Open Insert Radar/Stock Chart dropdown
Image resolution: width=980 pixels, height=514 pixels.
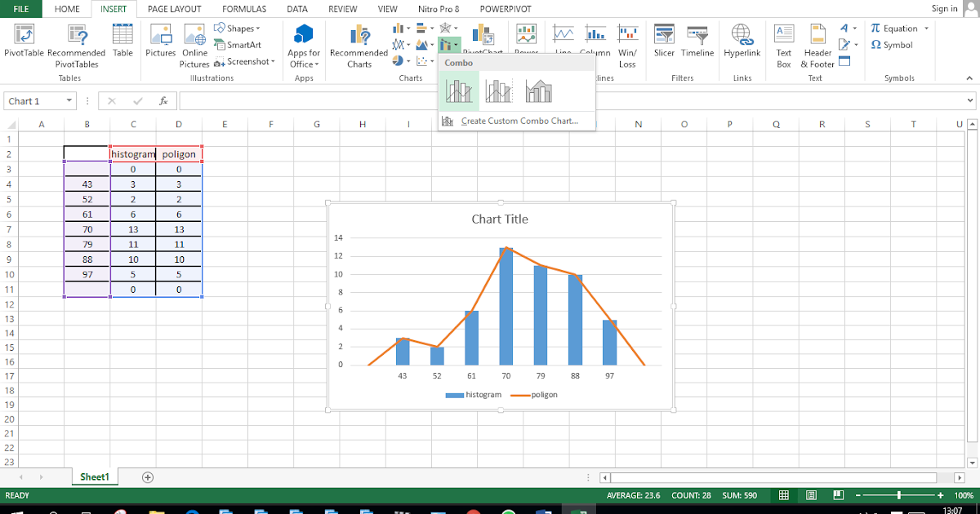448,29
